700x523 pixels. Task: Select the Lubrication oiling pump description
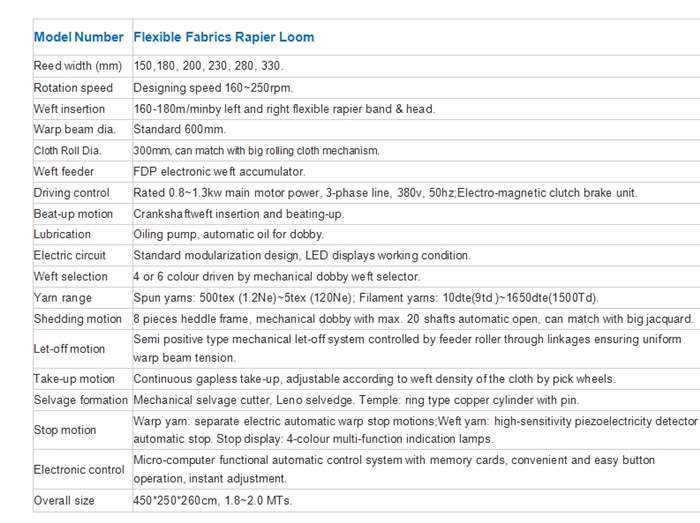(x=229, y=234)
